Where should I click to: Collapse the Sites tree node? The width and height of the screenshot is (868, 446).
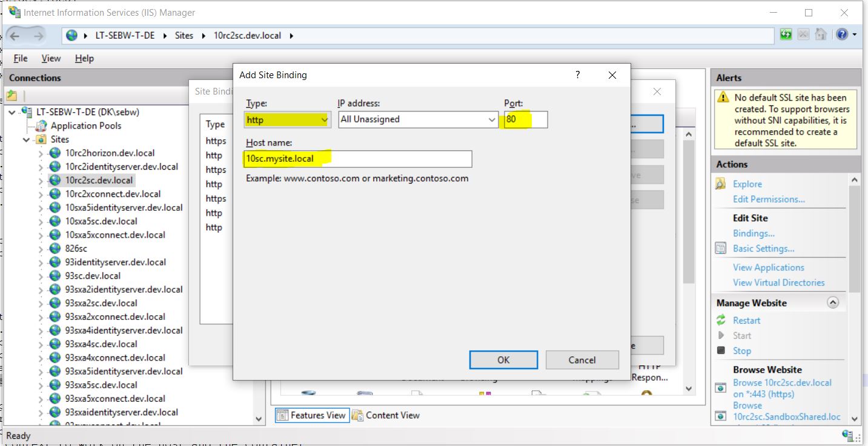pyautogui.click(x=27, y=140)
